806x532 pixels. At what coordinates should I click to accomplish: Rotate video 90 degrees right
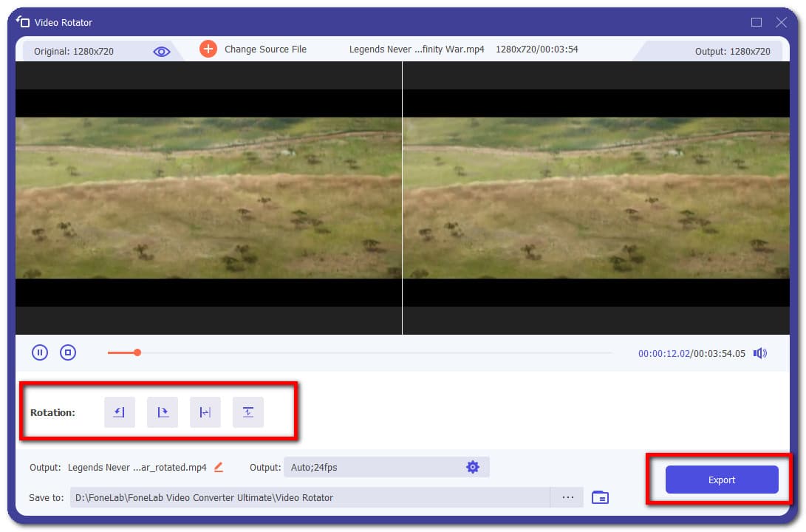[x=163, y=412]
